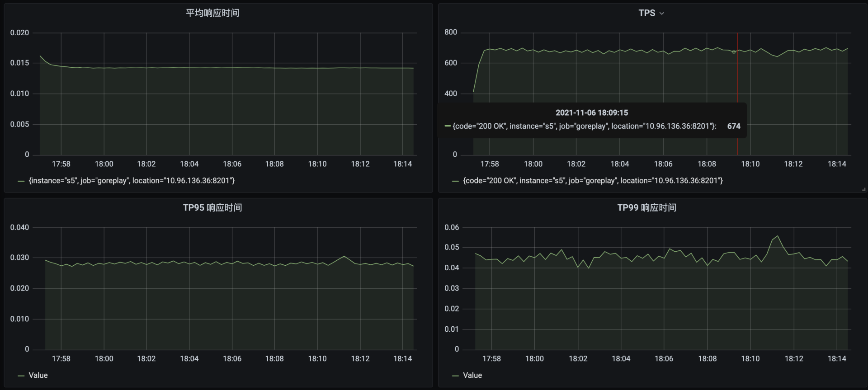Toggle the code="200 OK" legend series in TPS panel

pyautogui.click(x=593, y=181)
